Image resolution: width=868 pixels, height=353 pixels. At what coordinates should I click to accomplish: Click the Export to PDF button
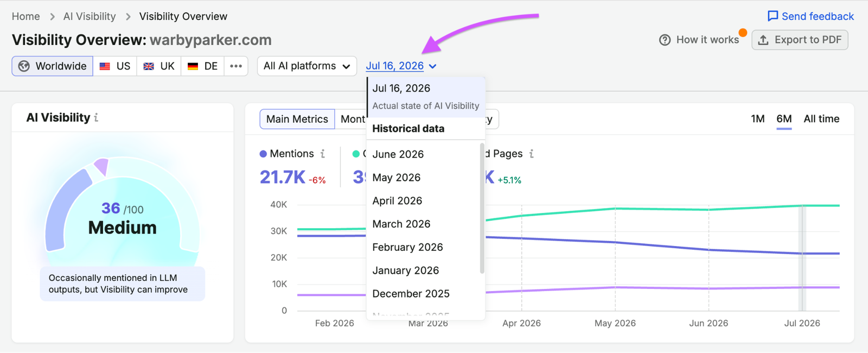[x=800, y=40]
